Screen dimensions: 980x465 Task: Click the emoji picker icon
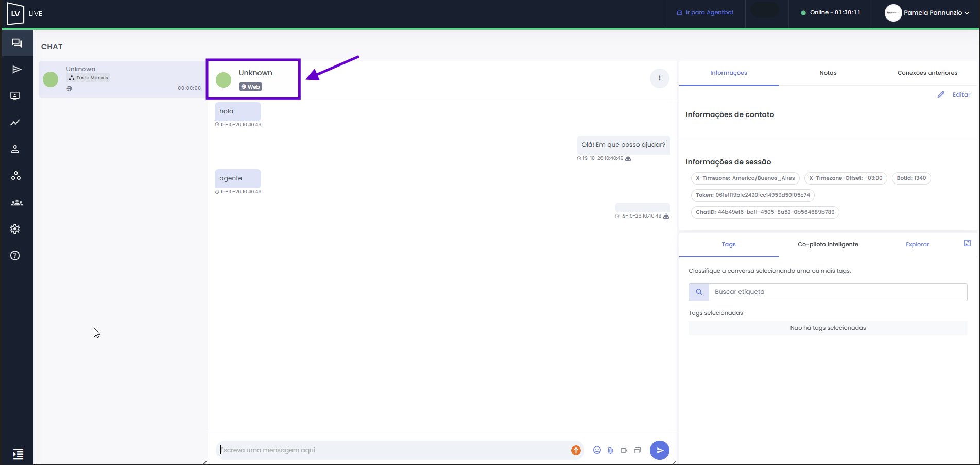[597, 450]
